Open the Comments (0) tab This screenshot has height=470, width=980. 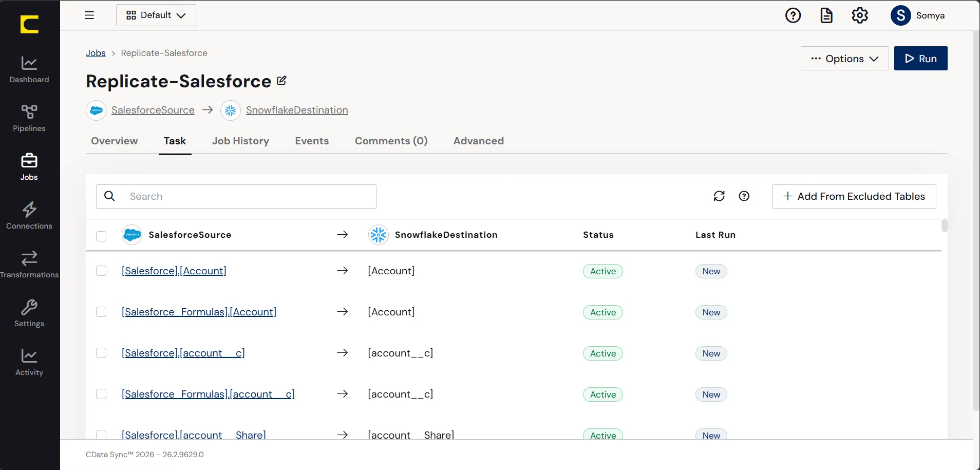[391, 141]
